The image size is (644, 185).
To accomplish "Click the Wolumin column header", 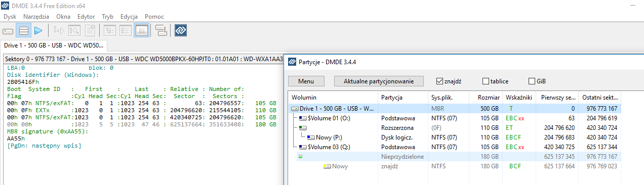I will tap(333, 97).
